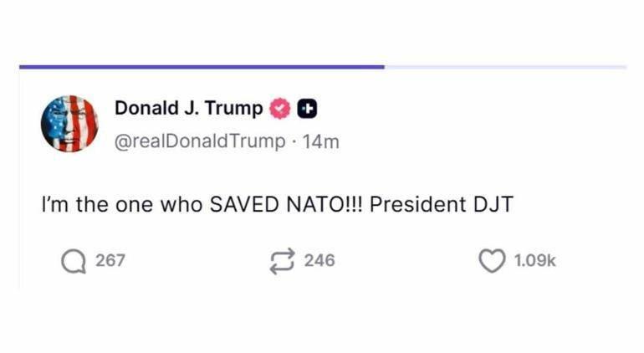The height and width of the screenshot is (353, 644).
Task: Open the Donald J. Trump display name
Action: (188, 108)
